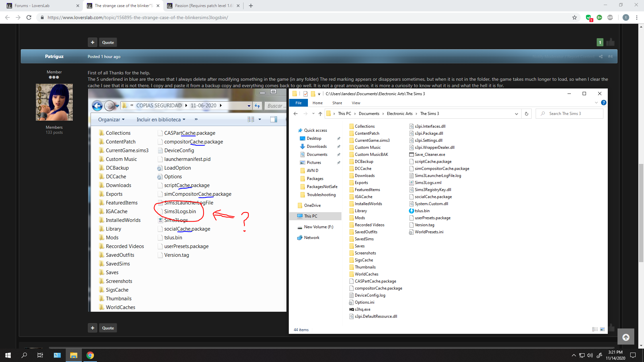The width and height of the screenshot is (644, 362).
Task: Expand the breadcrumb chevron after Electronic Arts
Action: coord(417,114)
